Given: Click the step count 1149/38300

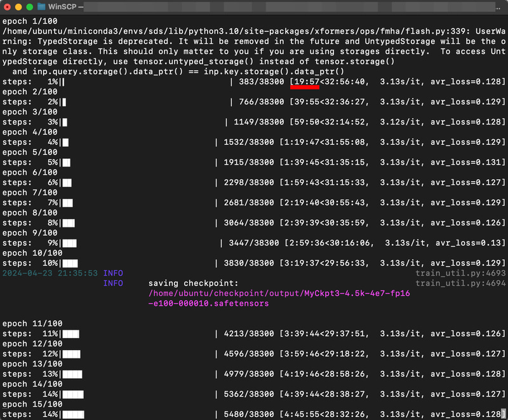Looking at the screenshot, I should (259, 122).
